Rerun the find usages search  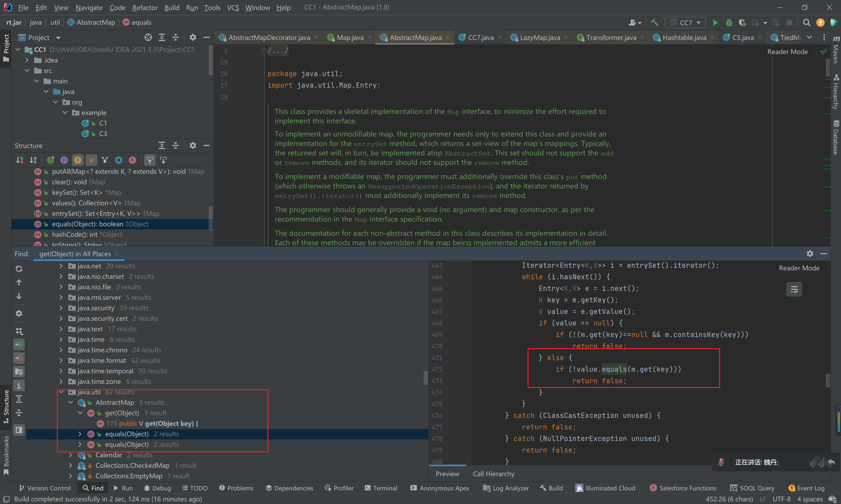19,269
